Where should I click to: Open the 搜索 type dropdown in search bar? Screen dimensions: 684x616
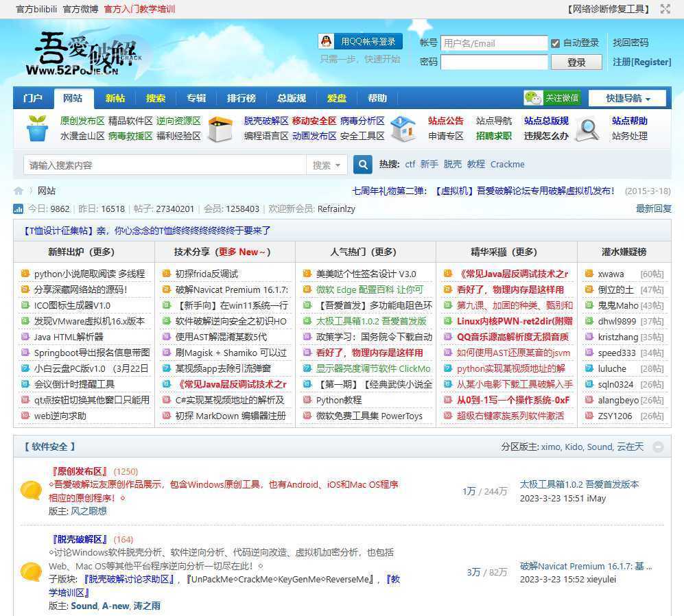coord(327,165)
